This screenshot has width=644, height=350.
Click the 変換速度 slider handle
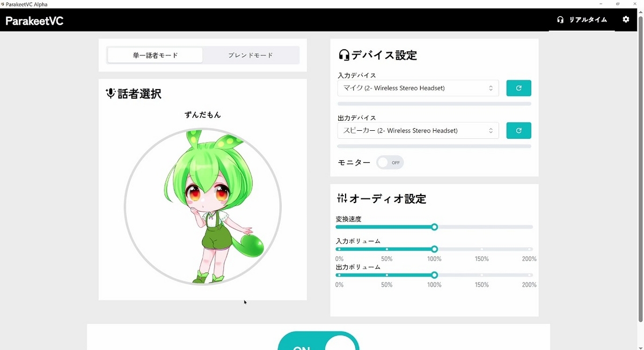click(x=435, y=227)
